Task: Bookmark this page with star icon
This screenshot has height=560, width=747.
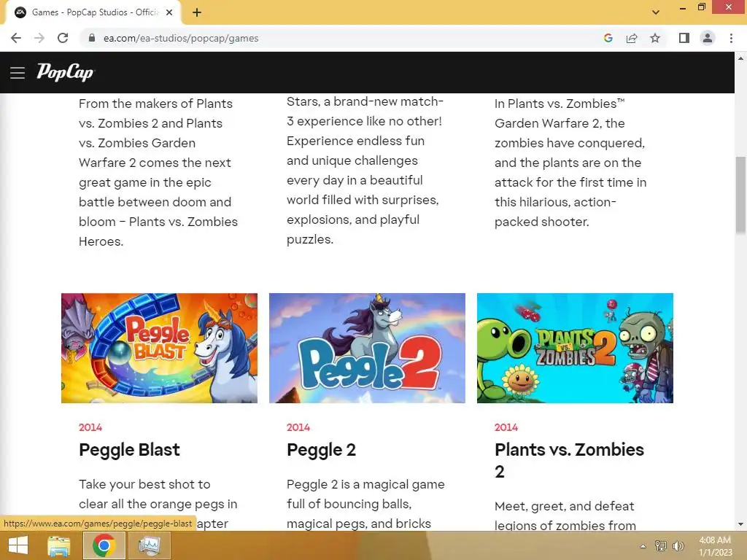Action: click(x=655, y=38)
